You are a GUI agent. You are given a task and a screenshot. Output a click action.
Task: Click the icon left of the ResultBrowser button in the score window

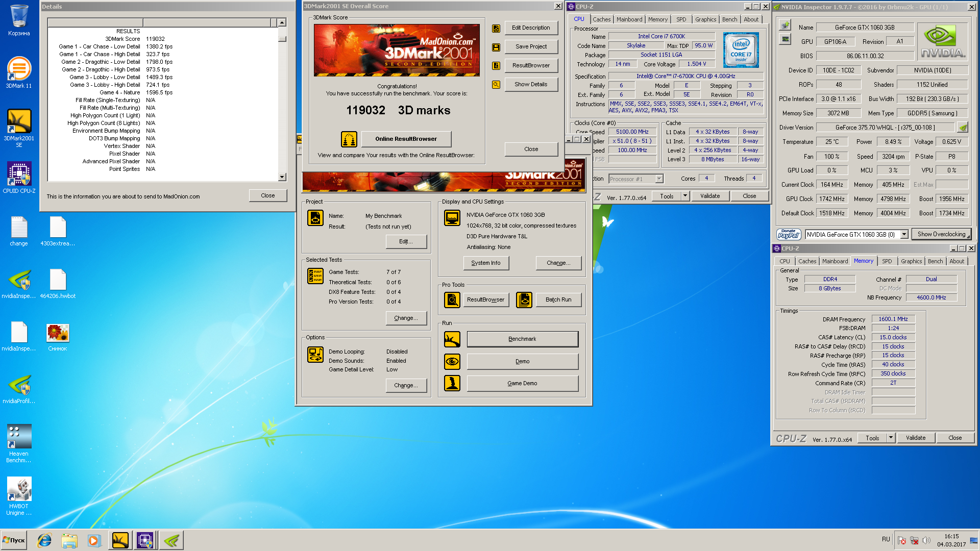pyautogui.click(x=496, y=66)
